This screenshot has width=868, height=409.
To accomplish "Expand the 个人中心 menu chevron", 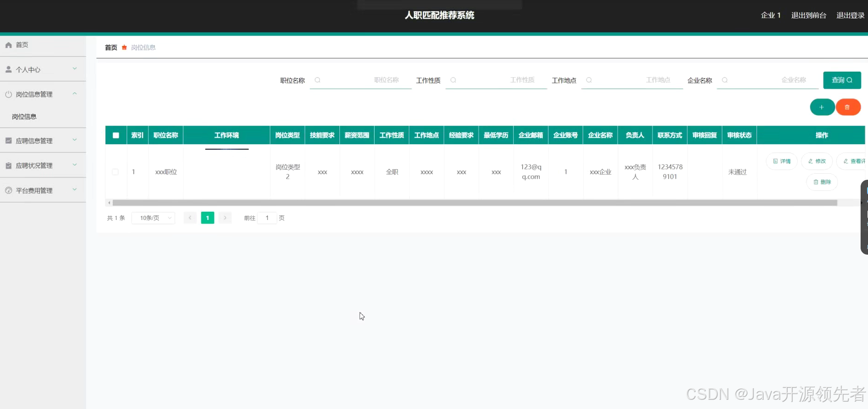I will point(75,69).
